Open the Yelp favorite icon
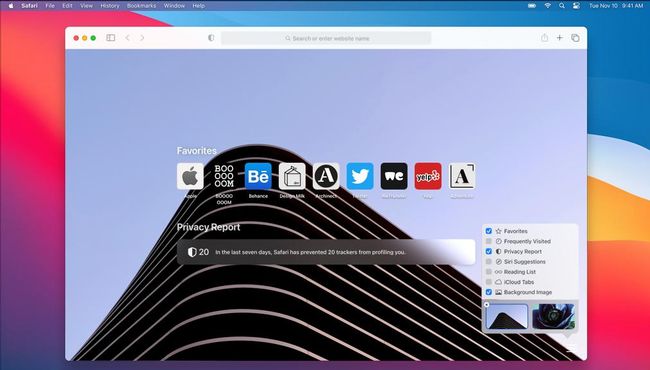Screen dimensions: 650x370 pos(428,176)
